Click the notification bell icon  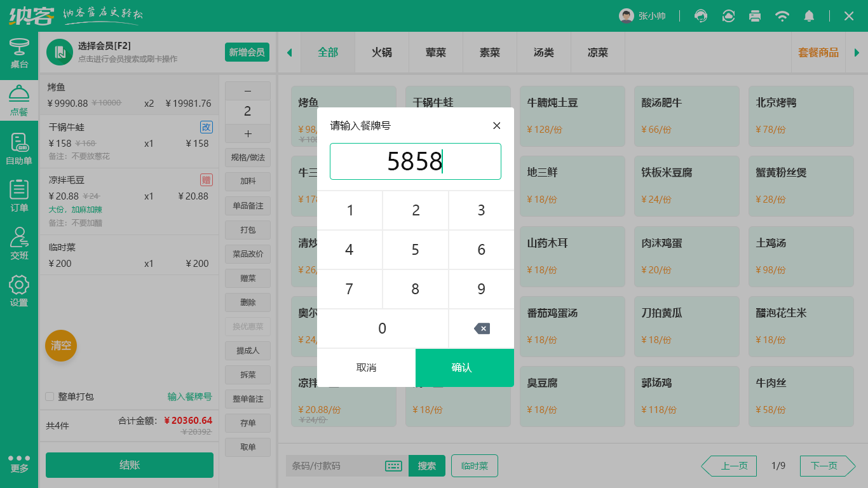(x=810, y=16)
